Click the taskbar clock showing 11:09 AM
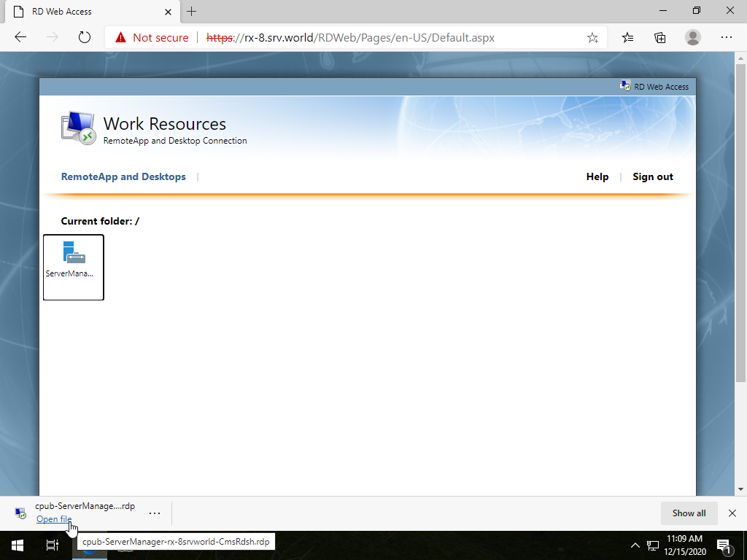The width and height of the screenshot is (747, 560). click(x=684, y=545)
